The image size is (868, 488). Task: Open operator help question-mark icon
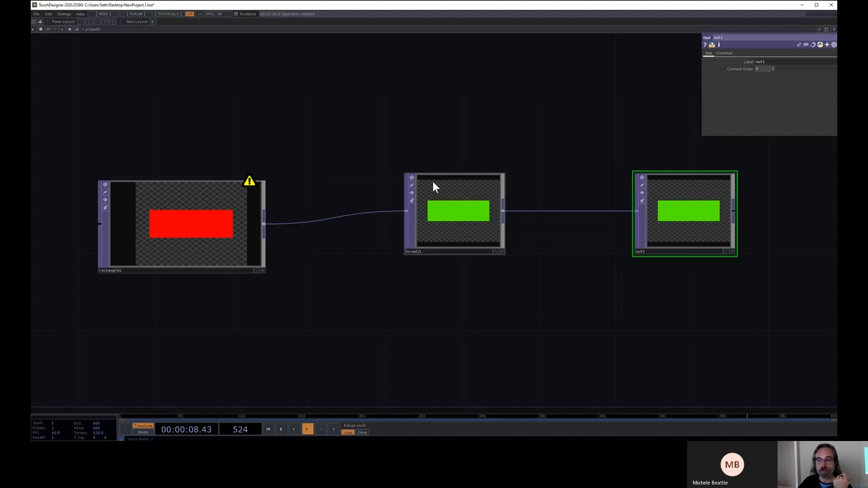[x=705, y=45]
